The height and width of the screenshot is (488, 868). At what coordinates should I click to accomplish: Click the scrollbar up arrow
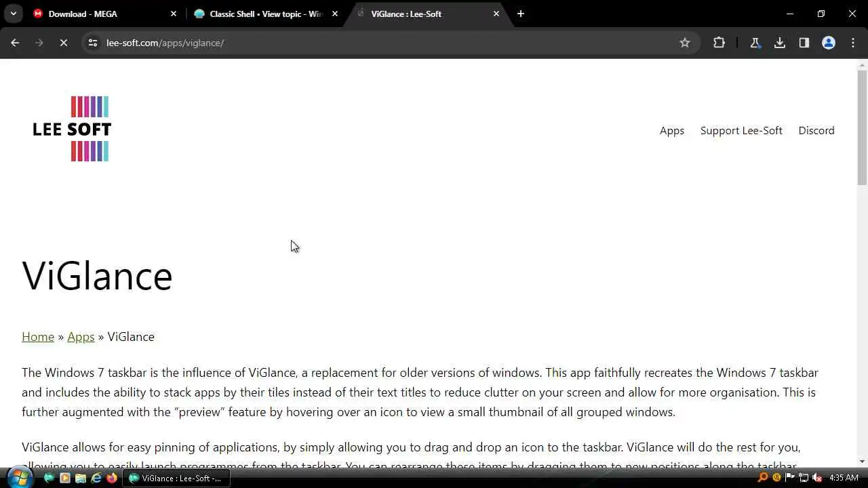click(x=862, y=64)
